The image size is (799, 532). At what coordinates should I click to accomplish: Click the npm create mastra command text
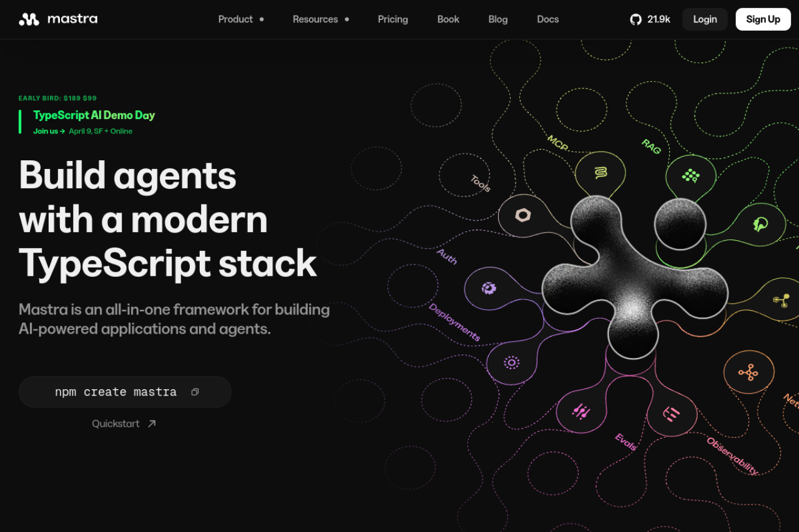pos(115,392)
